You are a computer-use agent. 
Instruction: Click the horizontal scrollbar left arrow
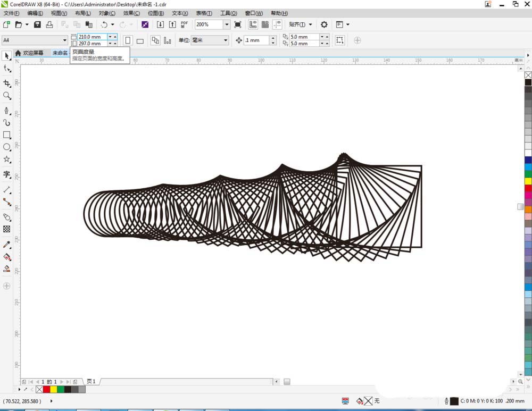point(277,382)
